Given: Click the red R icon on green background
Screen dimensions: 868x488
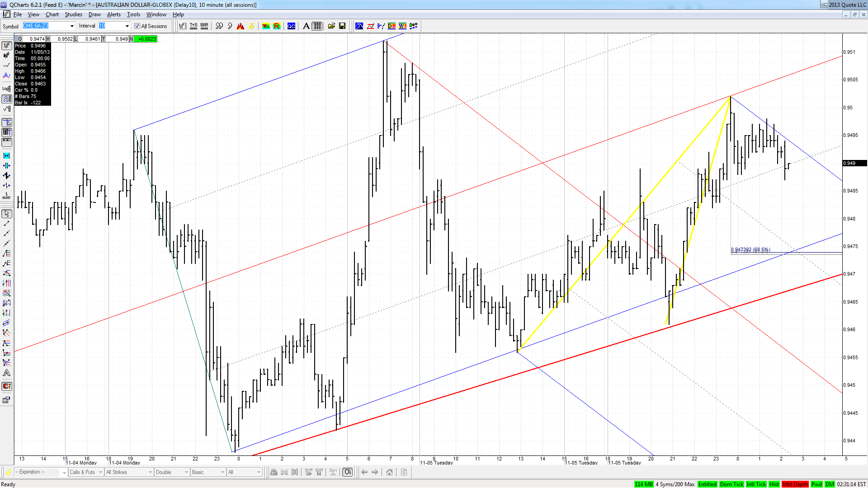Looking at the screenshot, I should pos(277,26).
